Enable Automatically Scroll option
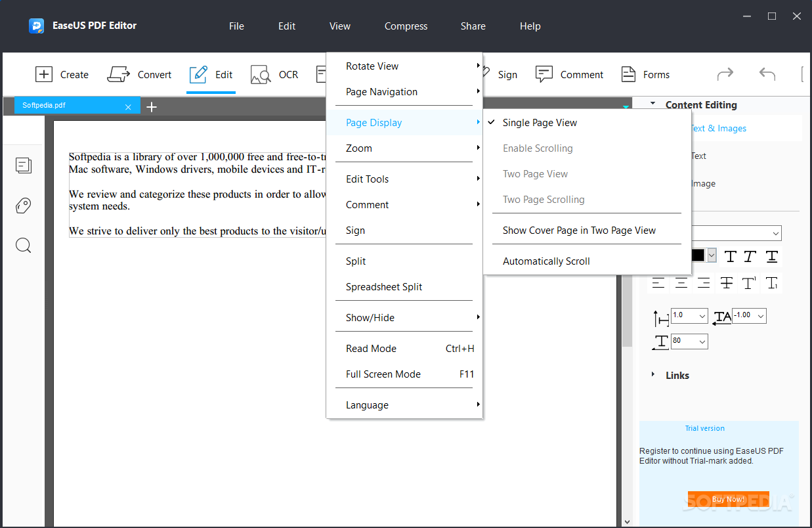 pos(587,261)
